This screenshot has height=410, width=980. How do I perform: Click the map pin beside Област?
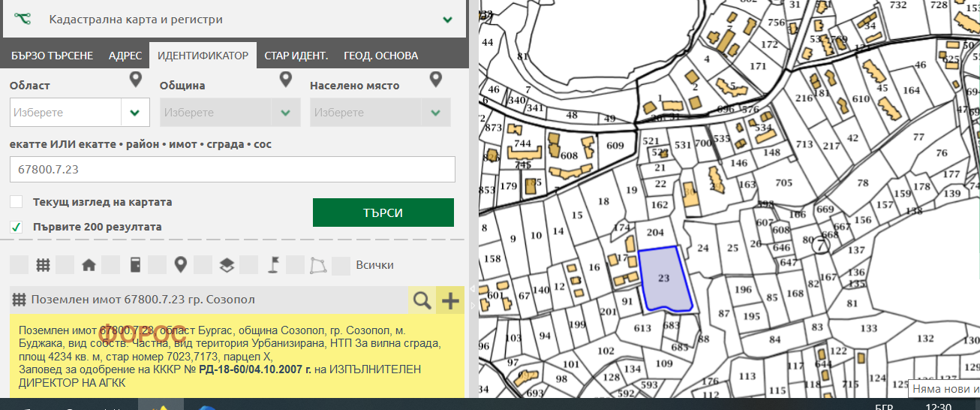coord(135,80)
